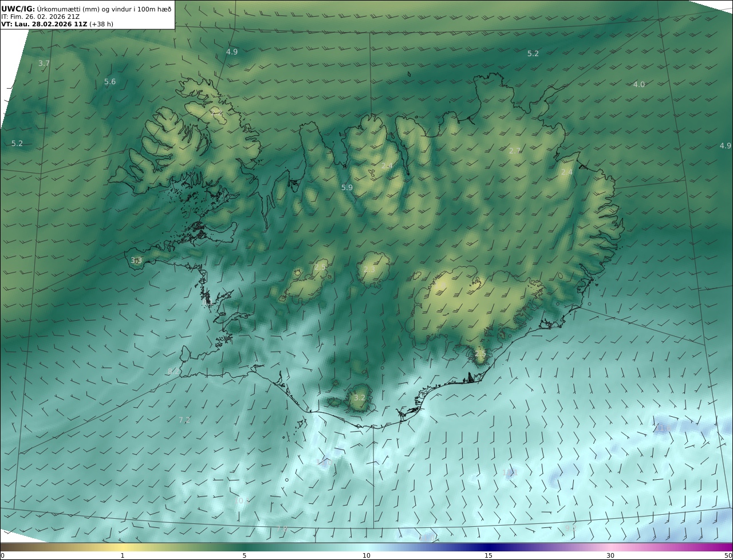Click the 4.0 value label
This screenshot has height=560, width=733.
point(639,84)
